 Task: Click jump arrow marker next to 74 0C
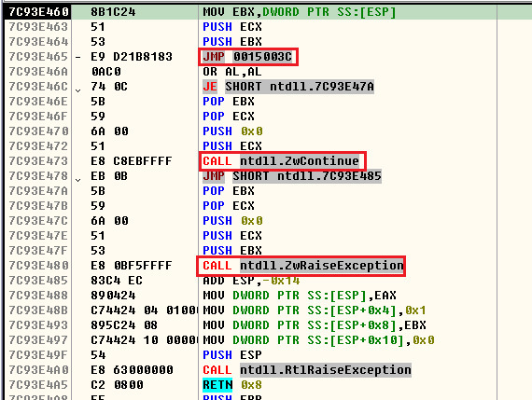click(x=78, y=90)
